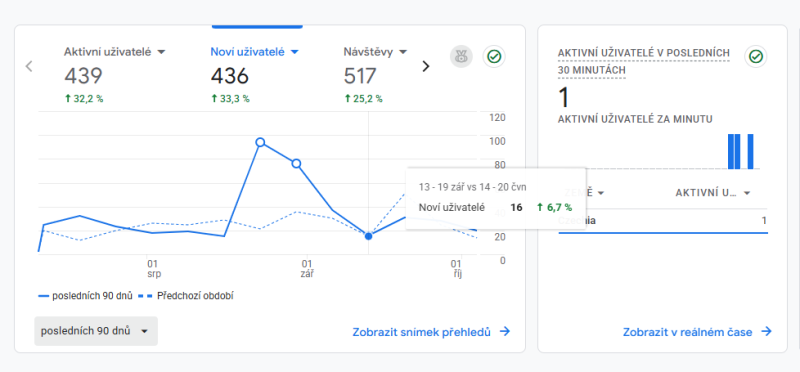
Task: Click Aktivní uživatelé v posledních 30 minutách heading
Action: click(644, 62)
